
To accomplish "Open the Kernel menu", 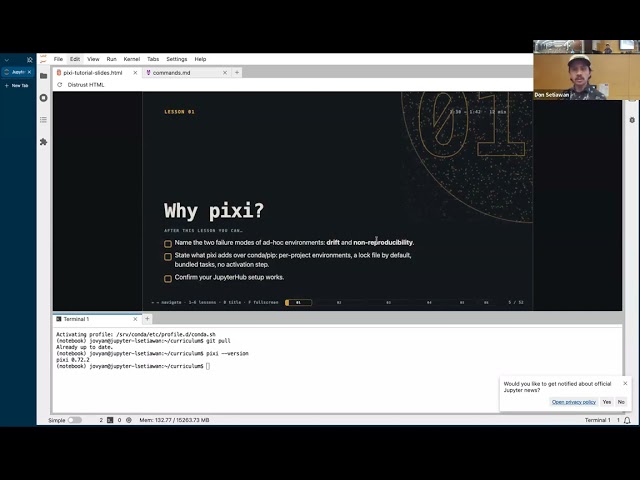I will pos(131,59).
